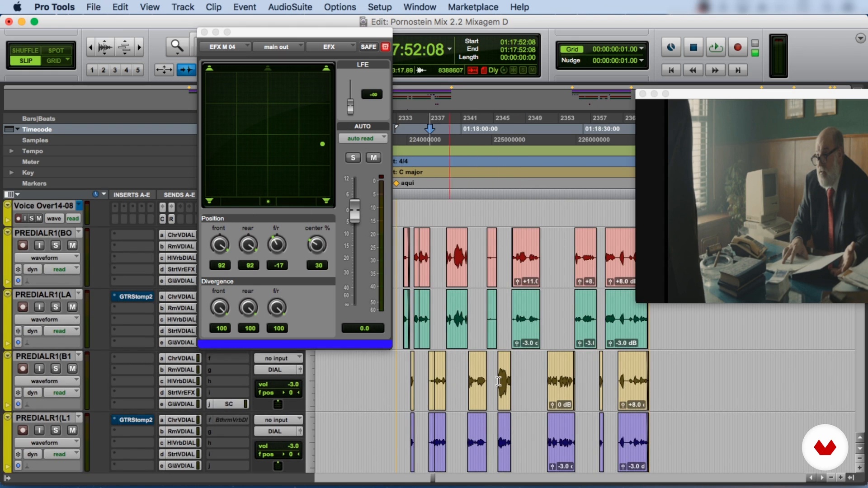Viewport: 868px width, 488px height.
Task: Click the front position knob showing 92
Action: pos(220,244)
